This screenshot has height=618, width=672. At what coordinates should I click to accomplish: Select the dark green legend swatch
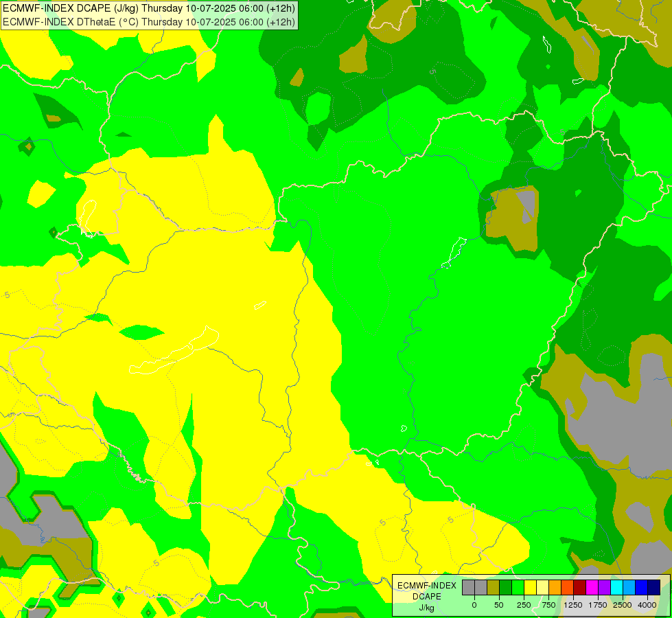pos(506,587)
